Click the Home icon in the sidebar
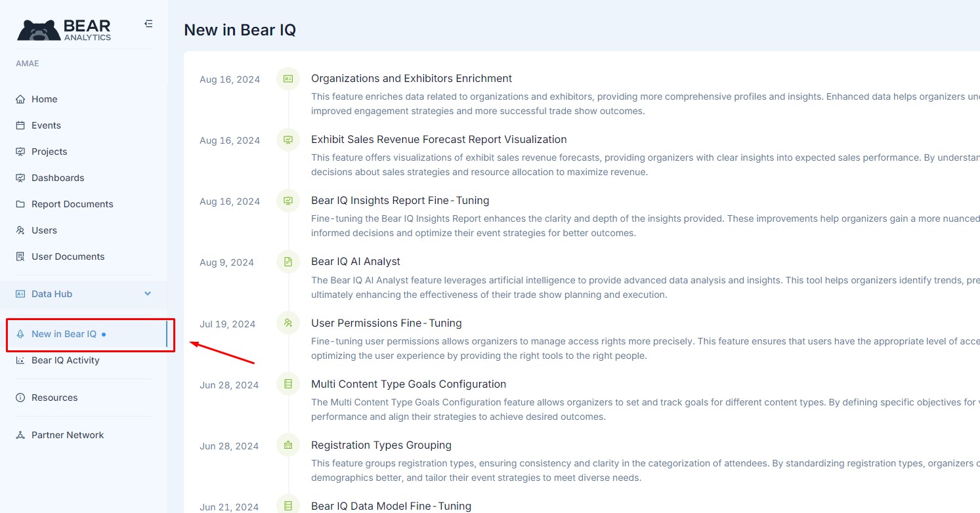 [20, 100]
